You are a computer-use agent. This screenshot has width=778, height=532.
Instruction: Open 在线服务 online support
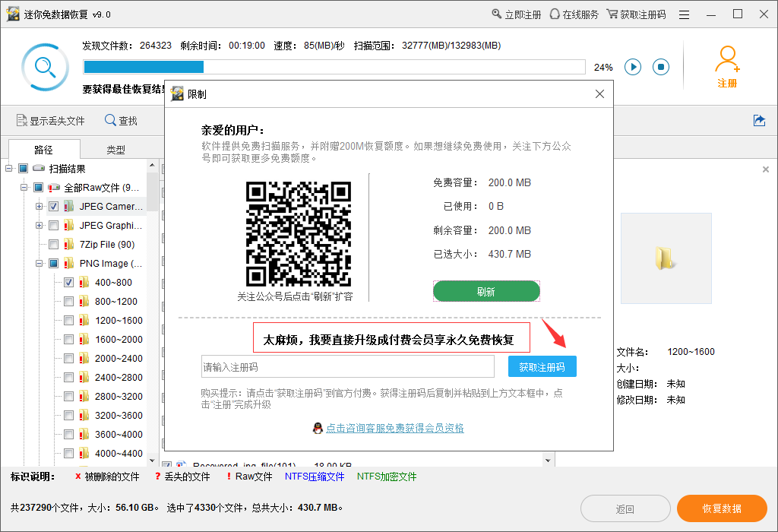coord(574,14)
